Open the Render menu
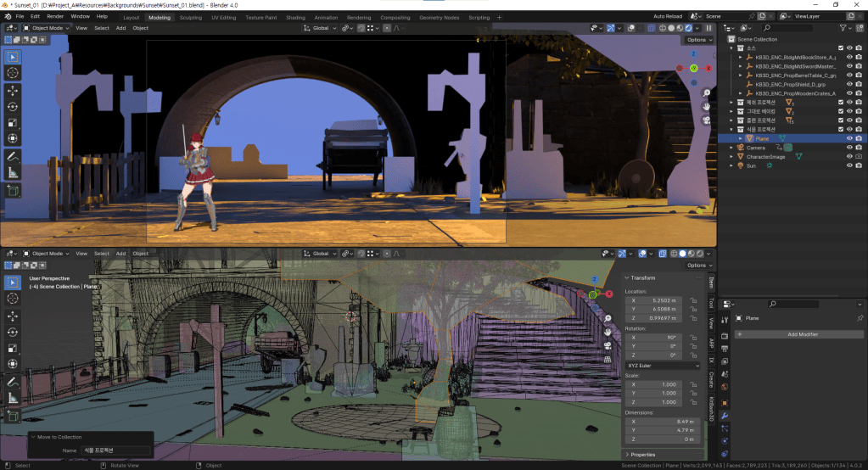This screenshot has height=470, width=868. click(55, 16)
